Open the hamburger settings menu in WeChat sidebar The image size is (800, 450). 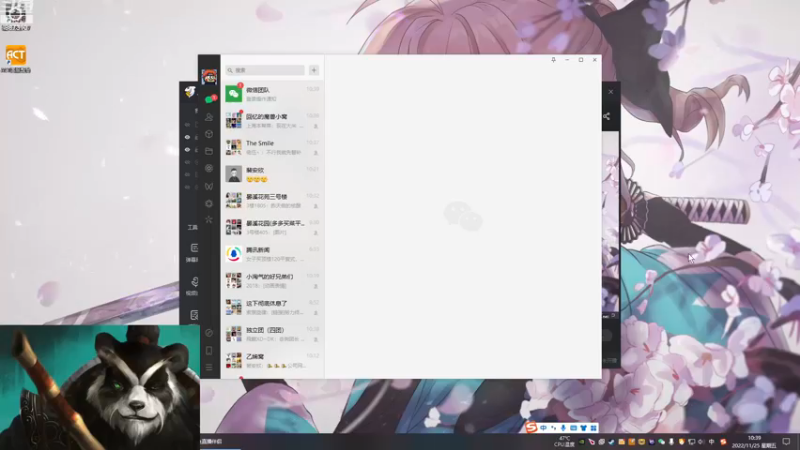click(209, 367)
